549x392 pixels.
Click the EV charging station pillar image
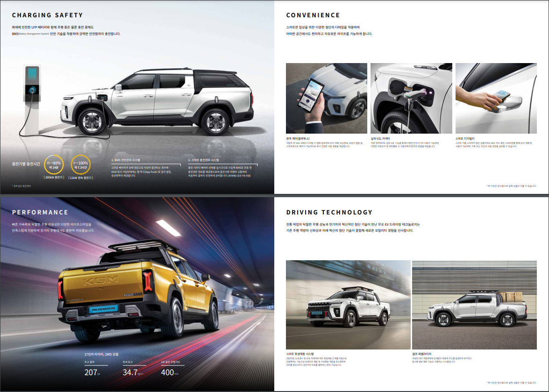click(x=32, y=99)
